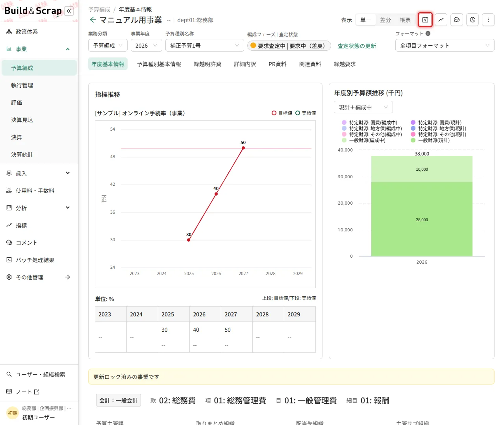
Task: Open その他管理 using its arrow
Action: pyautogui.click(x=68, y=277)
